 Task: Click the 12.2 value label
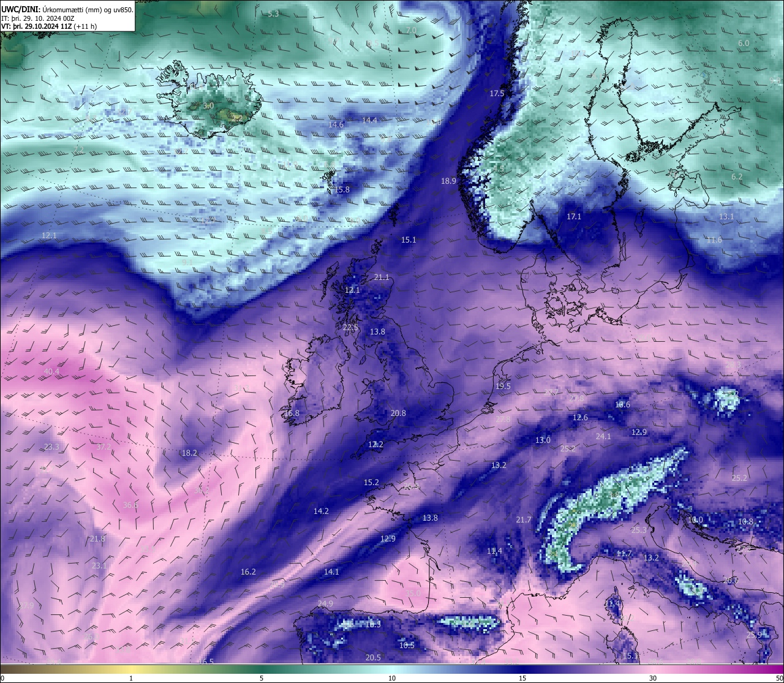375,445
